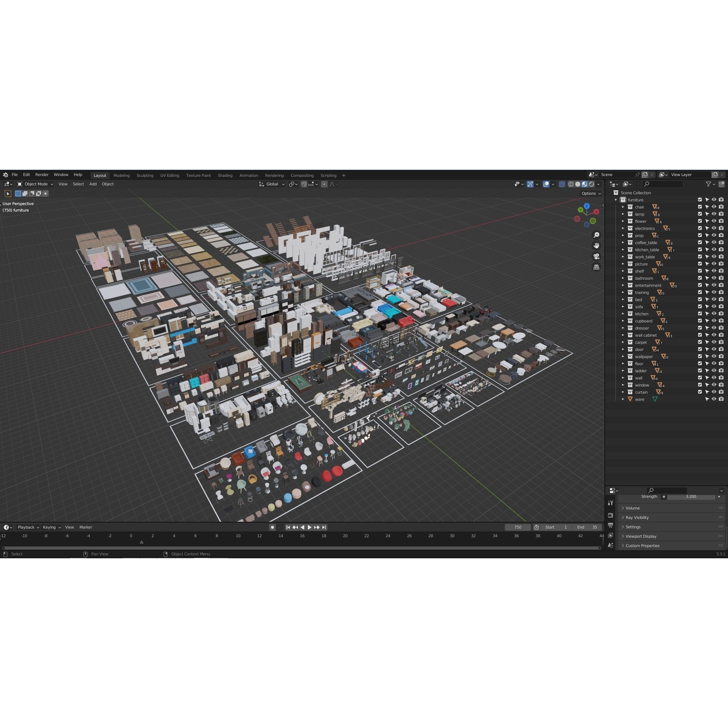Expand the Ray Visibility panel
The image size is (728, 728).
point(637,517)
